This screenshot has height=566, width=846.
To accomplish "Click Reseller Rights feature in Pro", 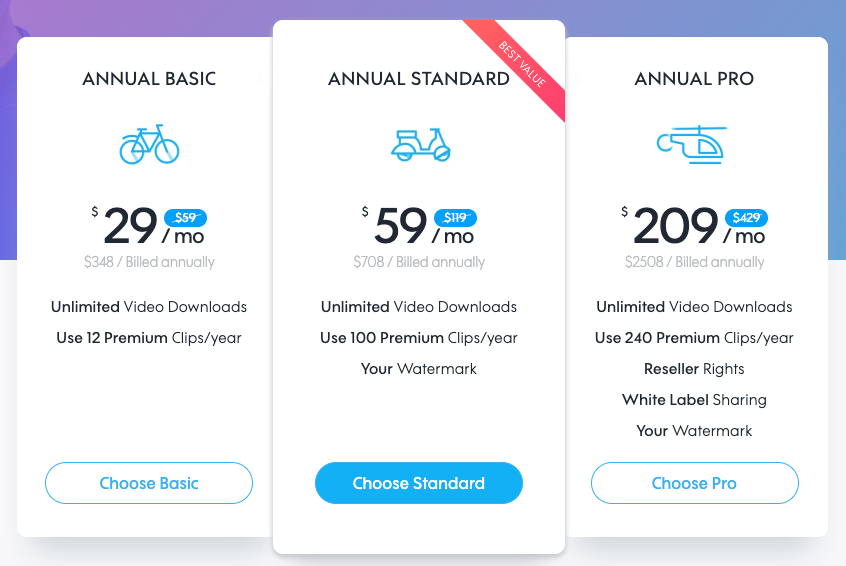I will 694,369.
